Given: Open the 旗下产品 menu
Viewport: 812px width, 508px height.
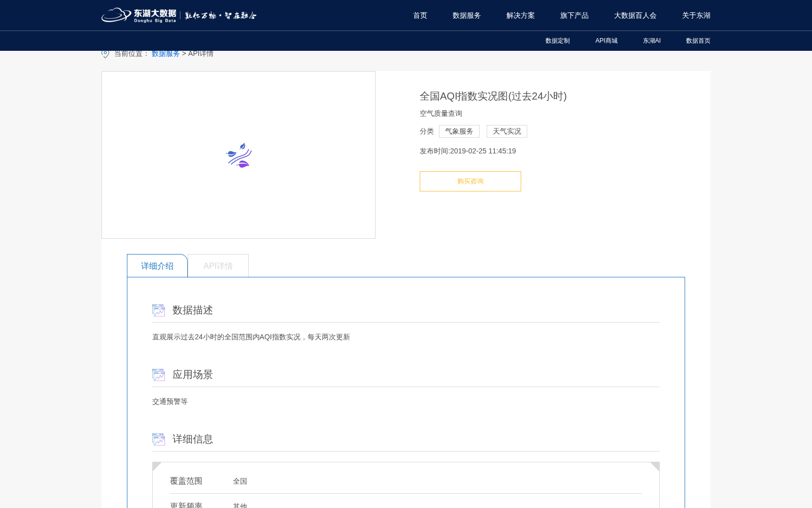Looking at the screenshot, I should pyautogui.click(x=574, y=15).
